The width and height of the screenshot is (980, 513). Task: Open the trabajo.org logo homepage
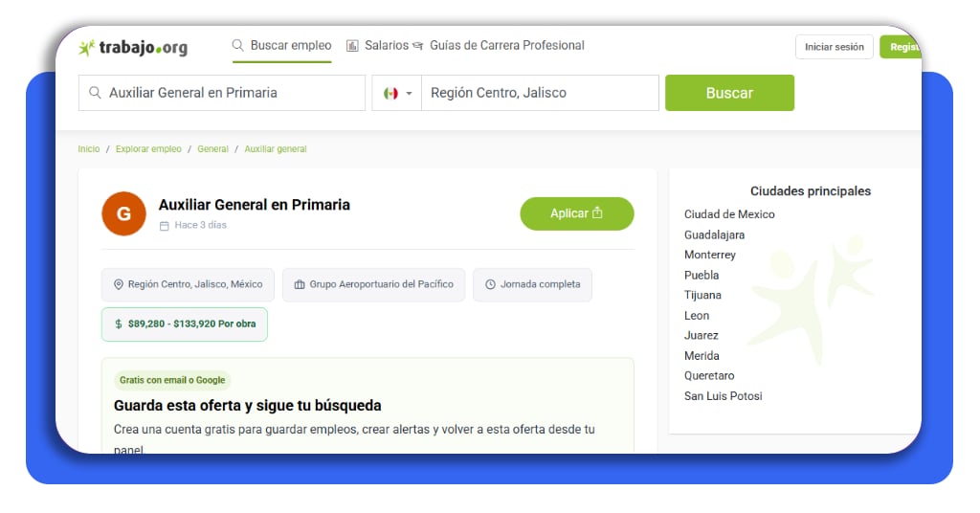132,48
